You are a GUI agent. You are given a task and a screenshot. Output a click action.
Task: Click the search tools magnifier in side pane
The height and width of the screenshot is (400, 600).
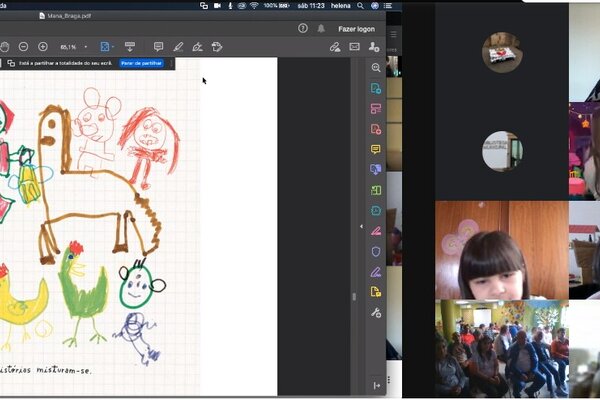coord(376,68)
